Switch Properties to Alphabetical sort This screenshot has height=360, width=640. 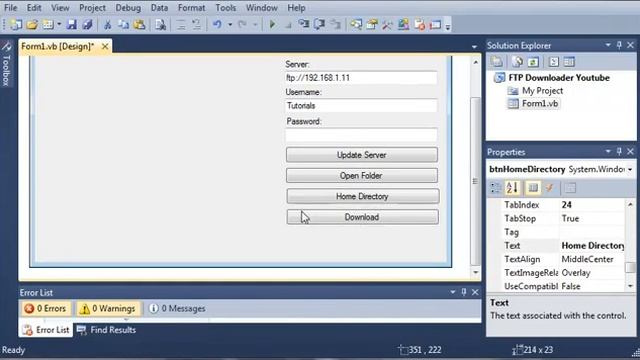coord(512,188)
